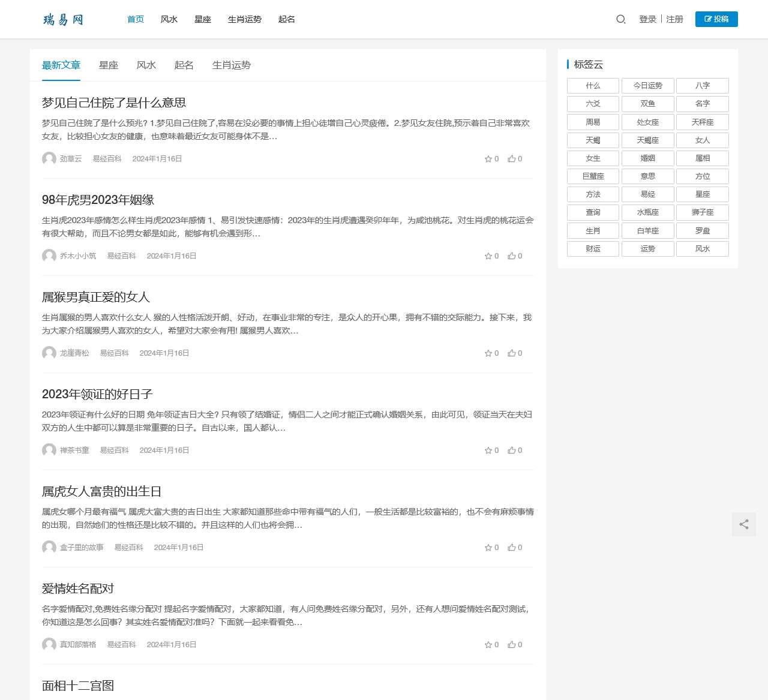Select the 白羊座 tag in the tag cloud
768x700 pixels.
tap(647, 230)
